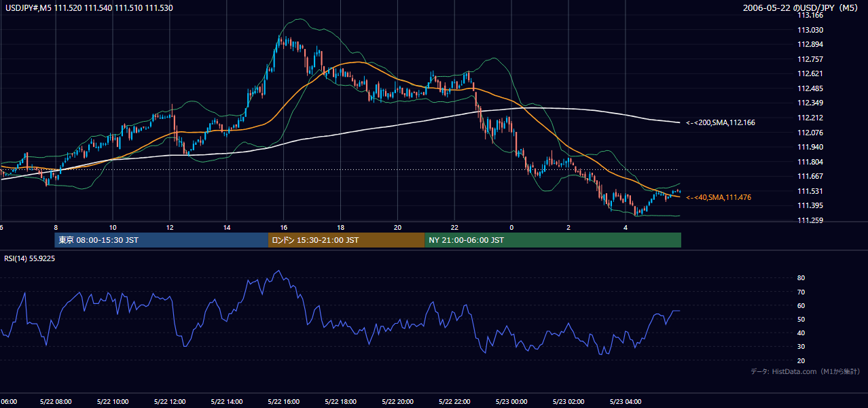Click the 5/23 00:00 time axis label
This screenshot has height=408, width=868.
[x=512, y=402]
